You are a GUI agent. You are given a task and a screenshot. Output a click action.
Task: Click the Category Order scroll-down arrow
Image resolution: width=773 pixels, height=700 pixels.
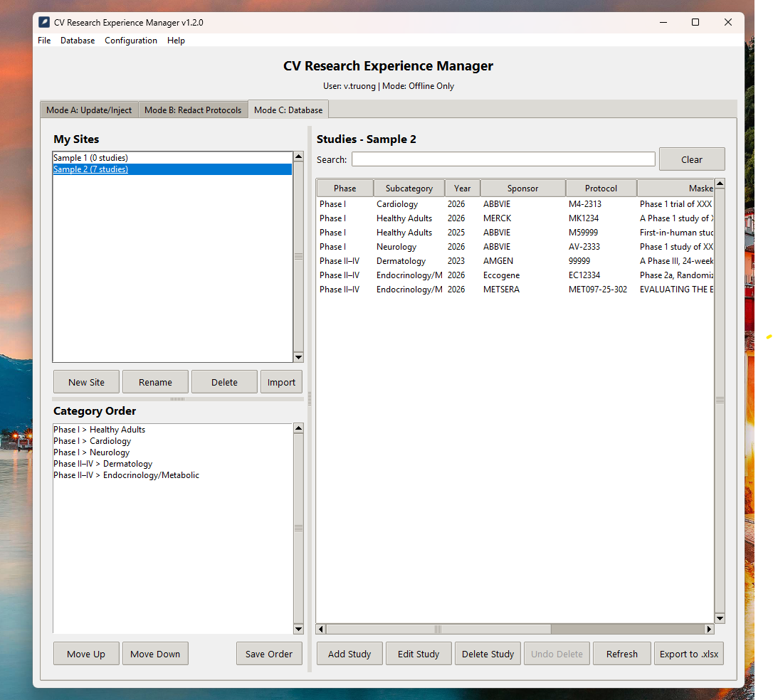point(298,629)
